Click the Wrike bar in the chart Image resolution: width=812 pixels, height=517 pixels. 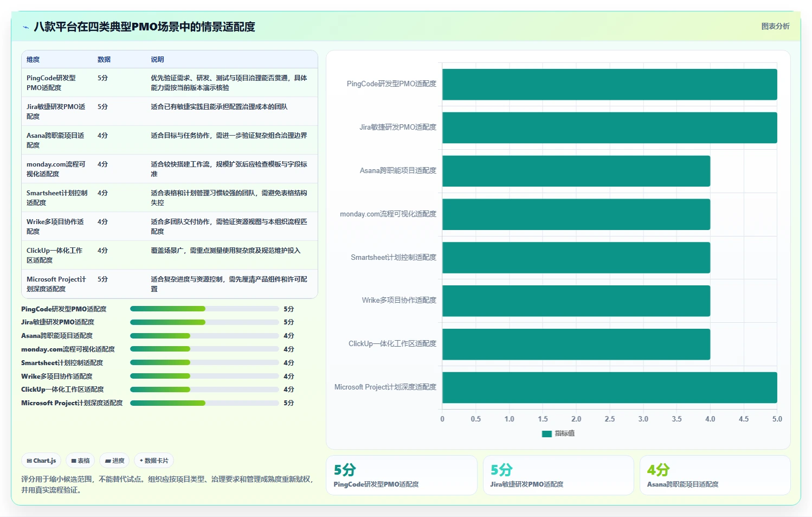point(576,301)
